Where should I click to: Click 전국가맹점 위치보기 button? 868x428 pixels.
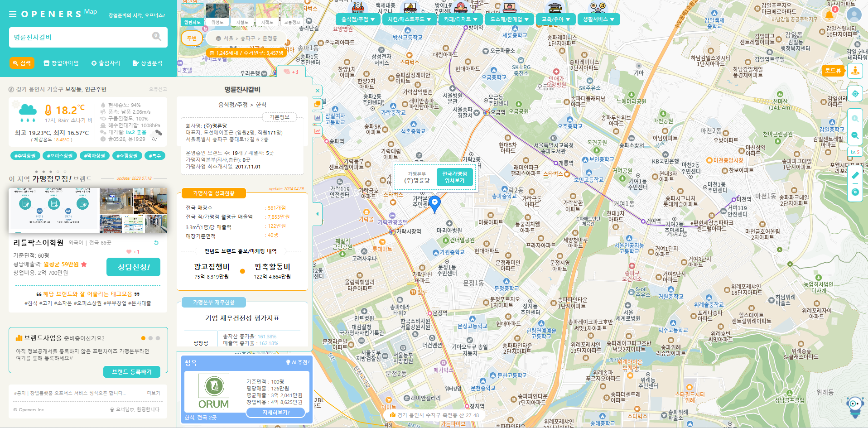pyautogui.click(x=454, y=177)
